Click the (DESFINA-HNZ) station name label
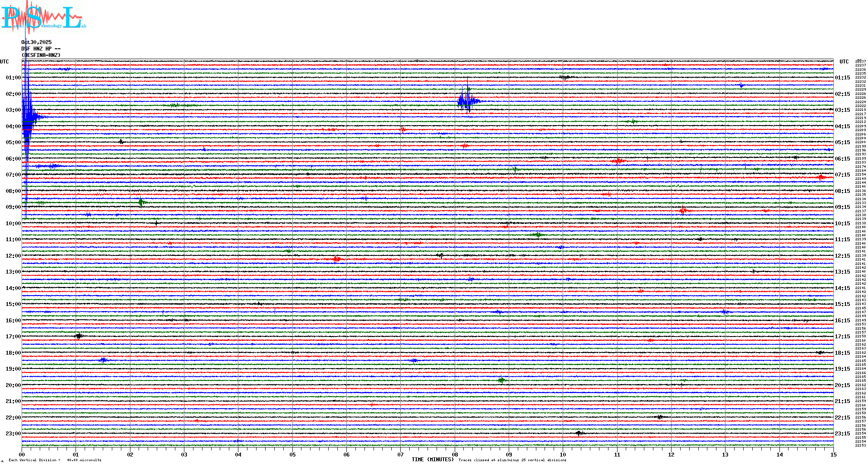868x466 pixels. 41,55
